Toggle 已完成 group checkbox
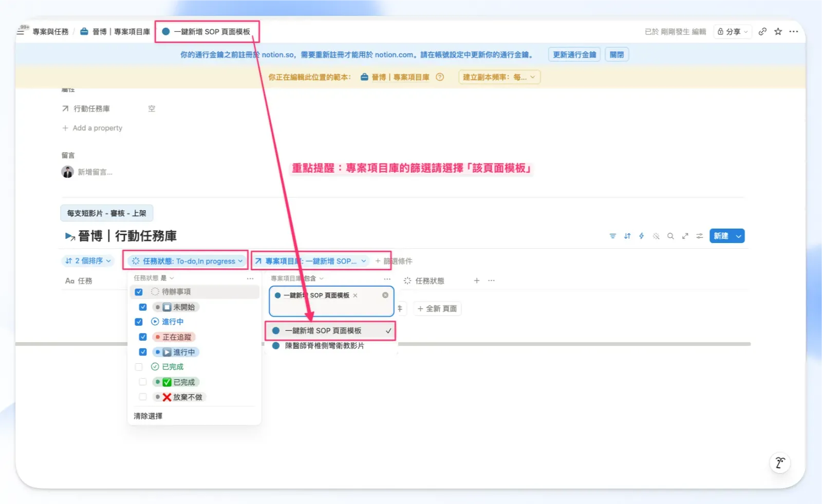The width and height of the screenshot is (822, 504). pyautogui.click(x=139, y=367)
